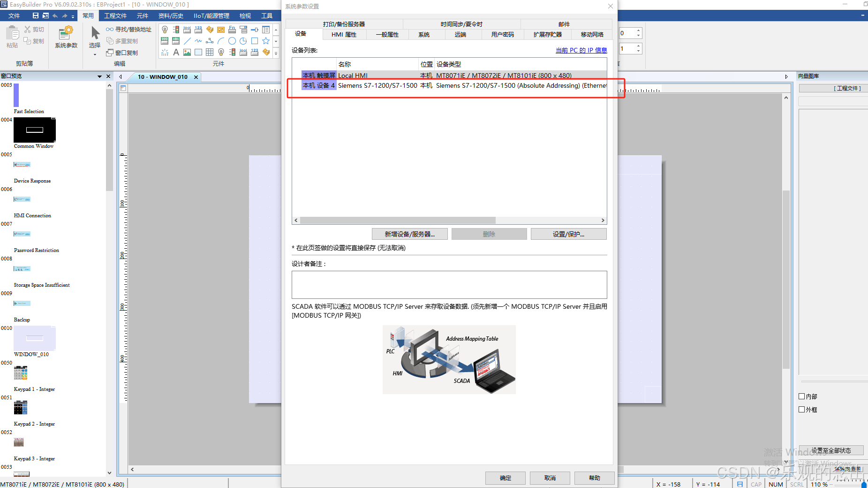Click left arrow of window tab strip
The width and height of the screenshot is (868, 488).
[x=121, y=76]
